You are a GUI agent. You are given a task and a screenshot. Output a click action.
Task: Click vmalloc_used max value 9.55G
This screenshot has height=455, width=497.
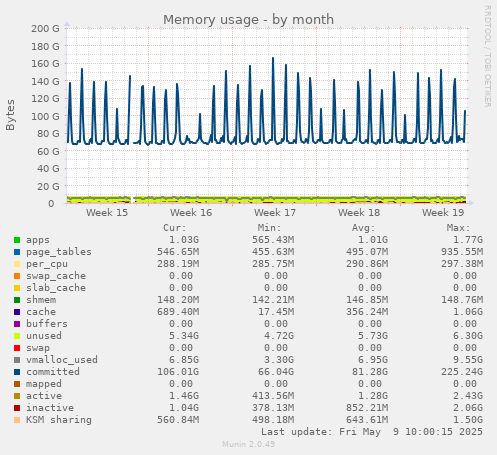tap(468, 360)
